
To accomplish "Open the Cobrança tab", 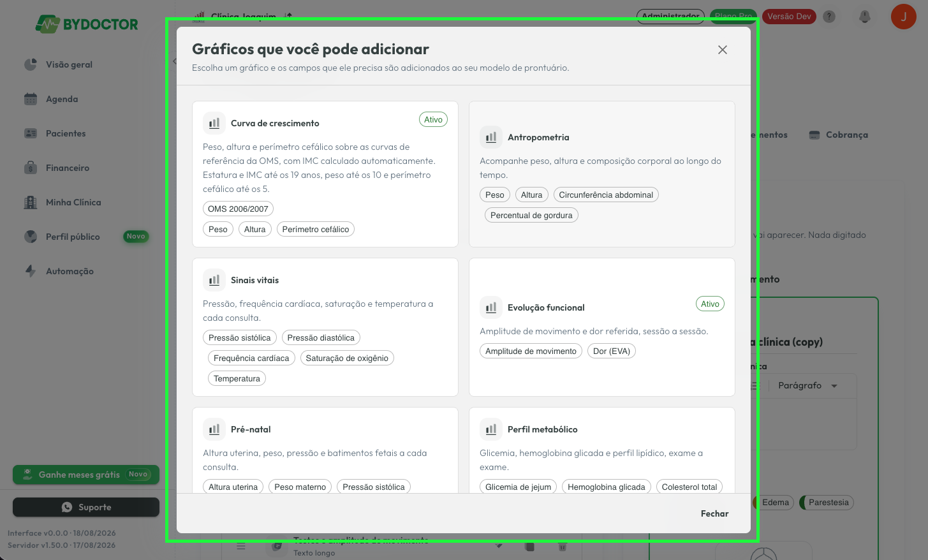I will tap(838, 135).
